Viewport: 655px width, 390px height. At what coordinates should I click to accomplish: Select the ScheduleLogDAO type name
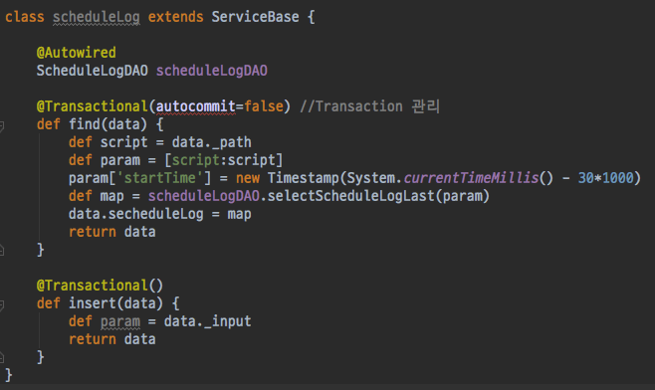point(92,71)
